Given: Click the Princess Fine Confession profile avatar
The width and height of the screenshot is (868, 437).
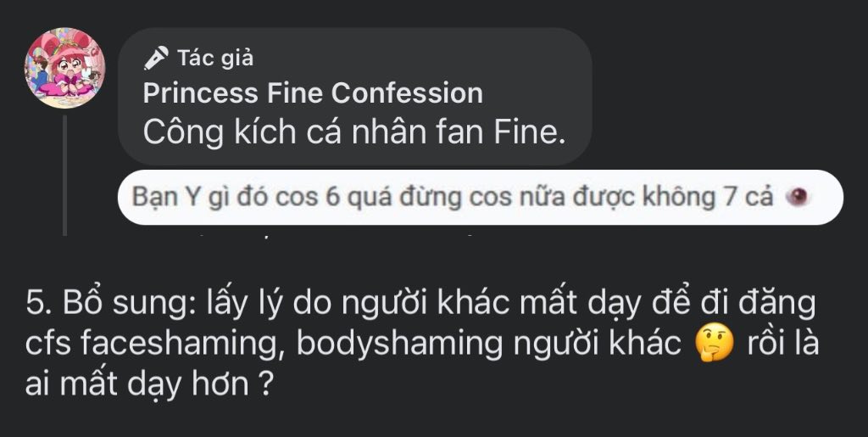Looking at the screenshot, I should tap(64, 69).
